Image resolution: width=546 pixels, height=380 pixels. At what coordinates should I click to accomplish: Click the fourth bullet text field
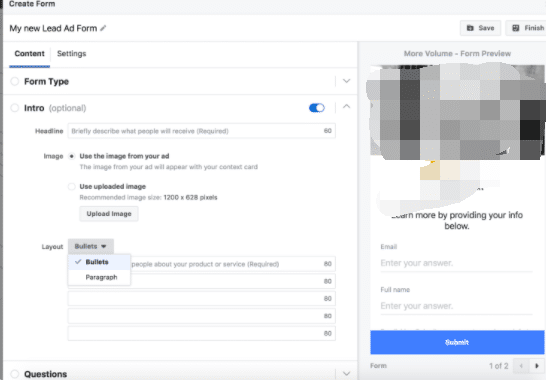202,316
